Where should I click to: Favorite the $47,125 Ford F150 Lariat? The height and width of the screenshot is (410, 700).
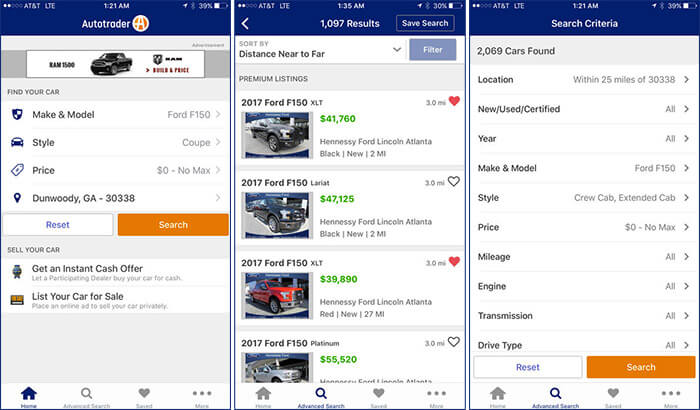(454, 181)
